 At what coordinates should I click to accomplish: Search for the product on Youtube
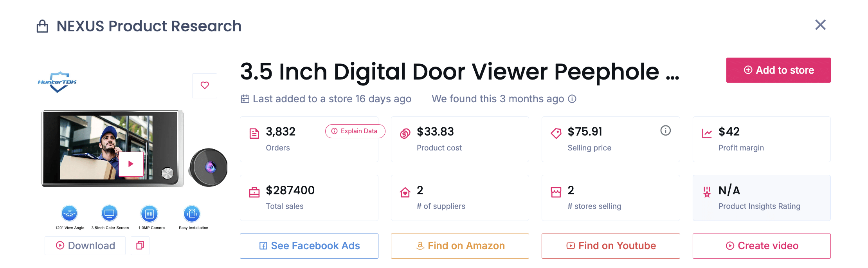tap(610, 246)
